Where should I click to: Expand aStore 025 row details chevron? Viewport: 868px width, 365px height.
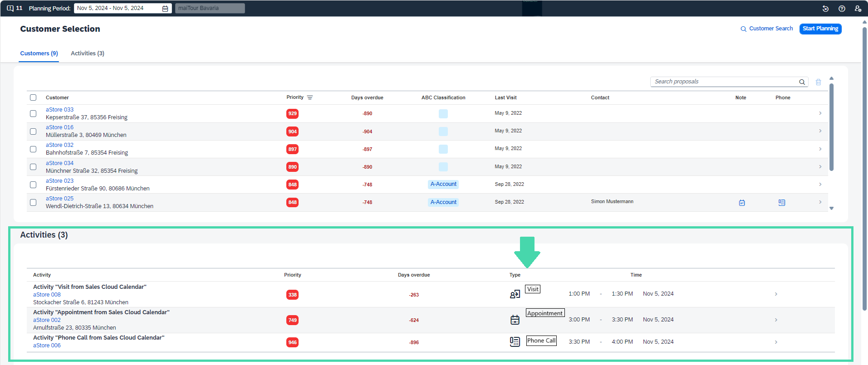pyautogui.click(x=820, y=202)
